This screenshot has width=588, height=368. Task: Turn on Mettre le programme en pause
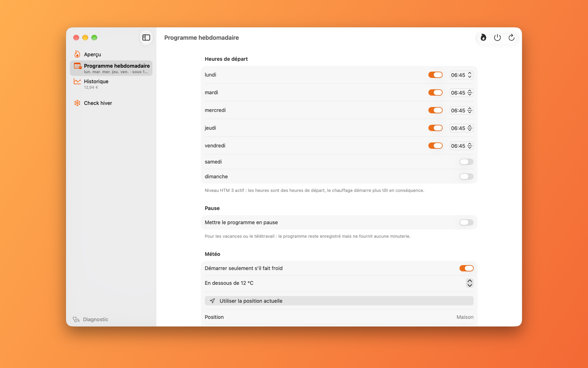pos(466,223)
